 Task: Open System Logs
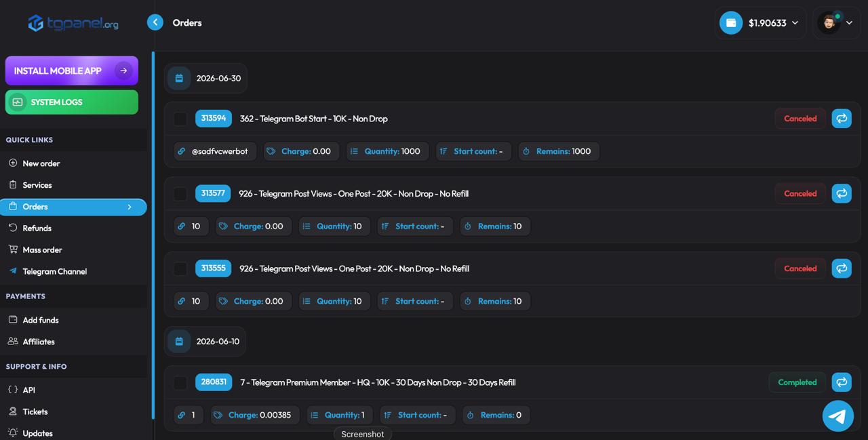click(72, 102)
